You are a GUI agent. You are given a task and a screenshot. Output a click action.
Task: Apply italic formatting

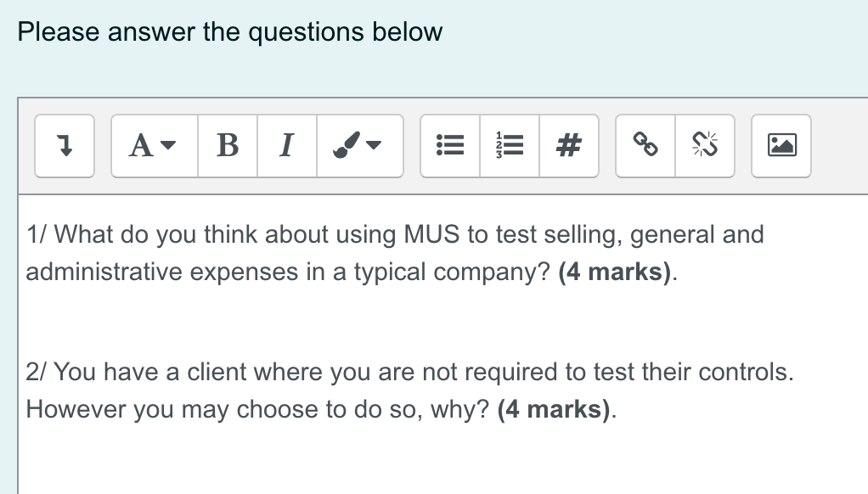(286, 145)
